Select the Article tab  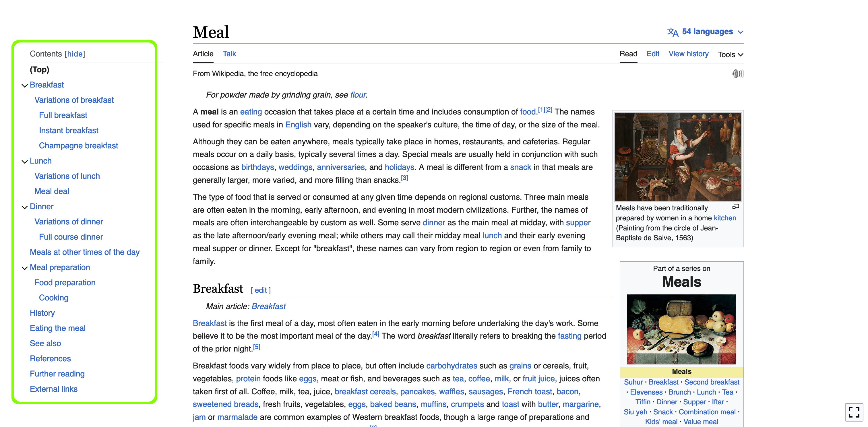tap(203, 54)
